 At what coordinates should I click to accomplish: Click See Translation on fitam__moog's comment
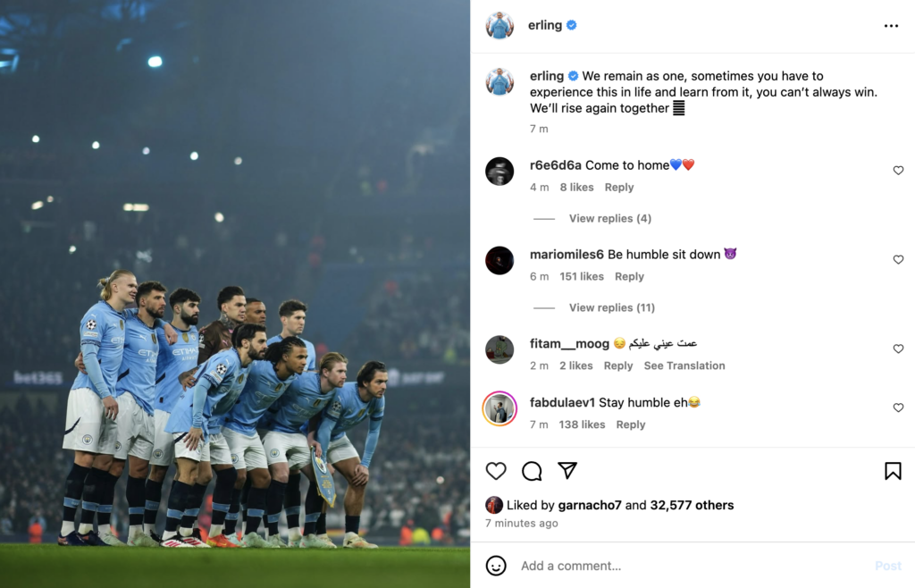coord(684,365)
